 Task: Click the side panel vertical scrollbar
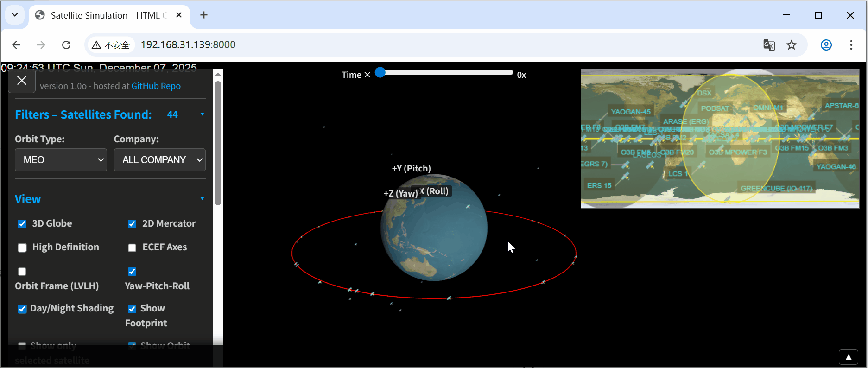pos(218,143)
